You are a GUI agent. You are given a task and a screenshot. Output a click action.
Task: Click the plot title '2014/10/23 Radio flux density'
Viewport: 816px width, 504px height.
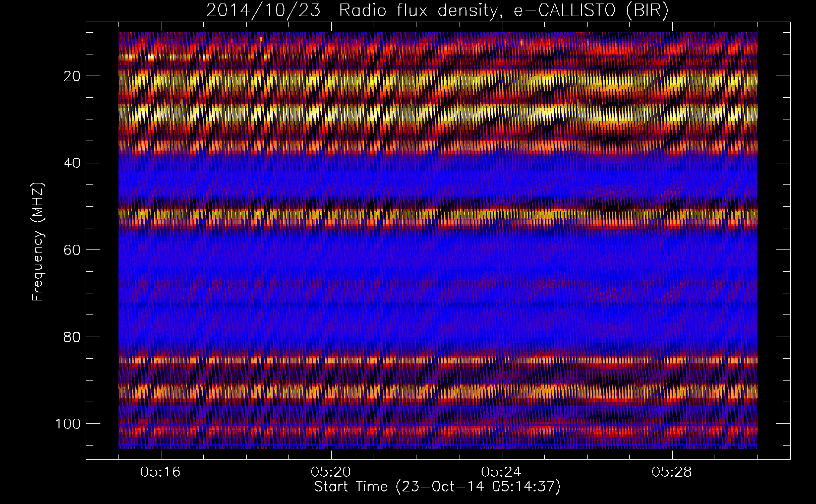point(437,11)
